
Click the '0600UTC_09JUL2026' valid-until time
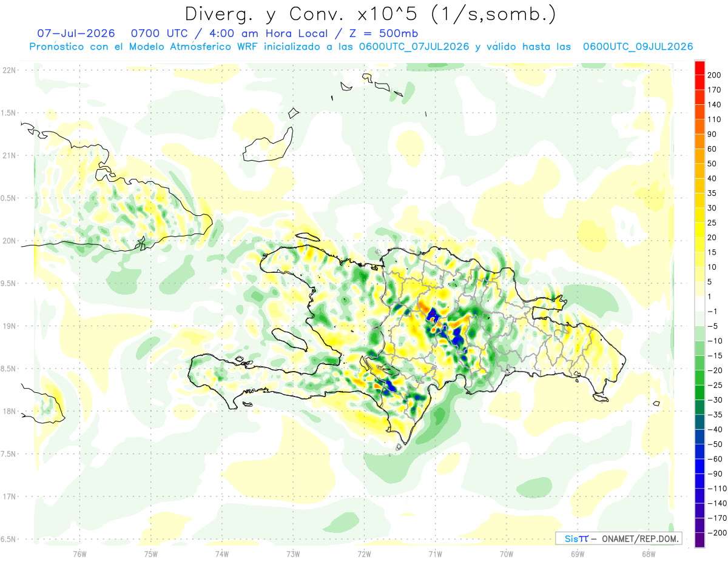[638, 47]
